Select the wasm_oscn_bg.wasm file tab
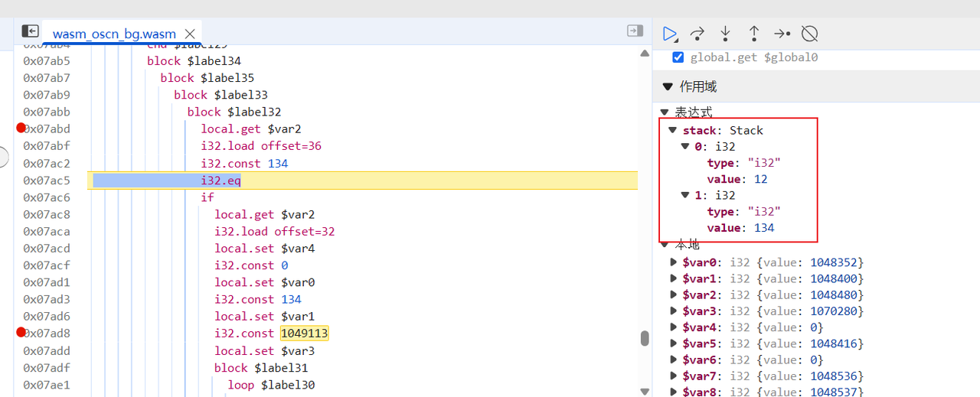 pos(114,34)
